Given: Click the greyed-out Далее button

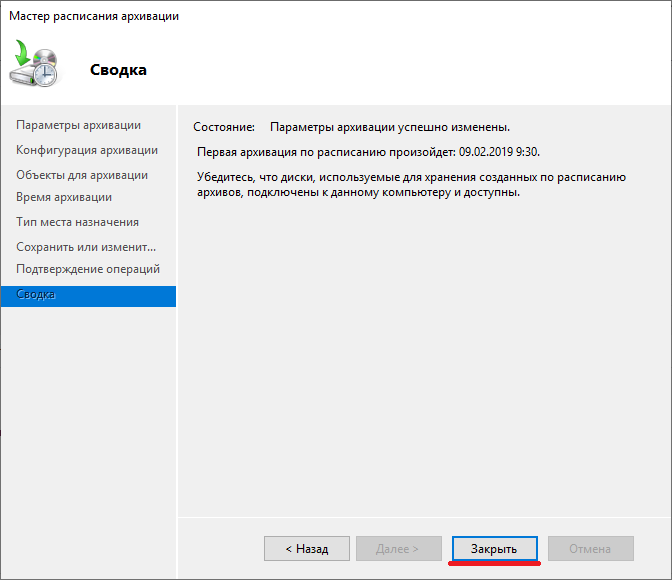Looking at the screenshot, I should point(399,548).
